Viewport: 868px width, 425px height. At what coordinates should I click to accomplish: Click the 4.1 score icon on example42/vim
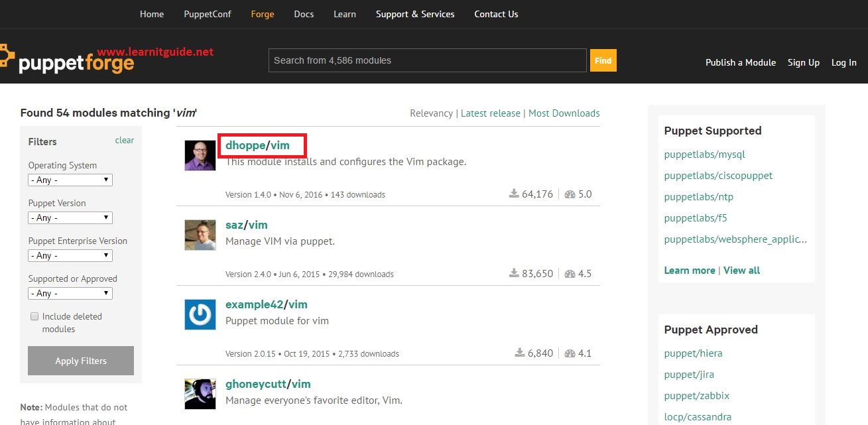(x=568, y=353)
